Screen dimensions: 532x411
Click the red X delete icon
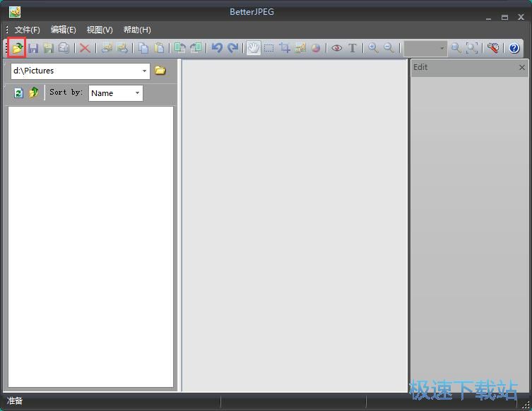85,48
